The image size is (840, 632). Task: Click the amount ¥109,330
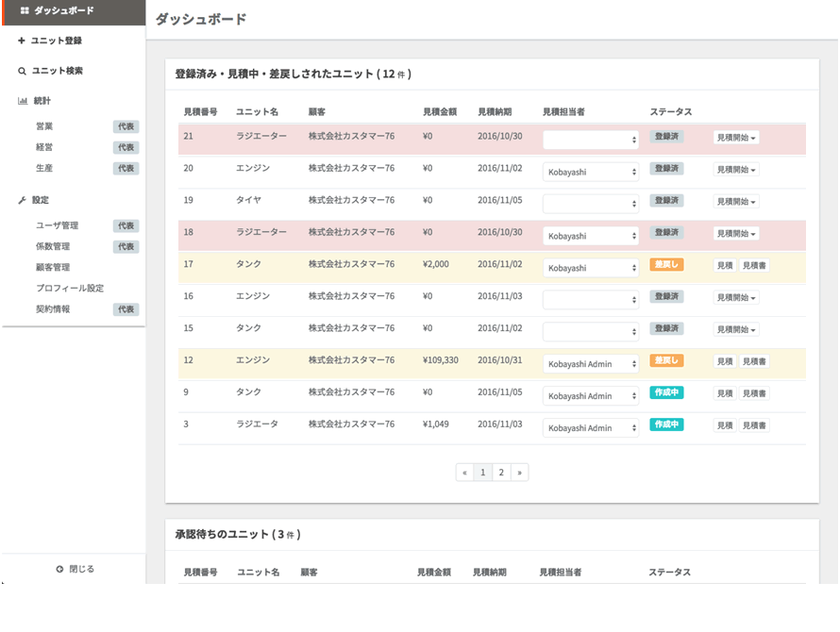(441, 360)
